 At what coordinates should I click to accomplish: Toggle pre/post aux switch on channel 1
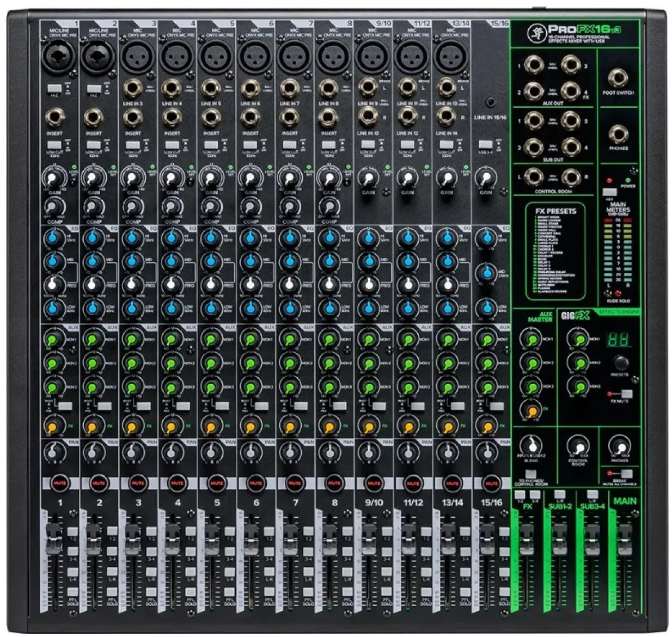pos(66,406)
